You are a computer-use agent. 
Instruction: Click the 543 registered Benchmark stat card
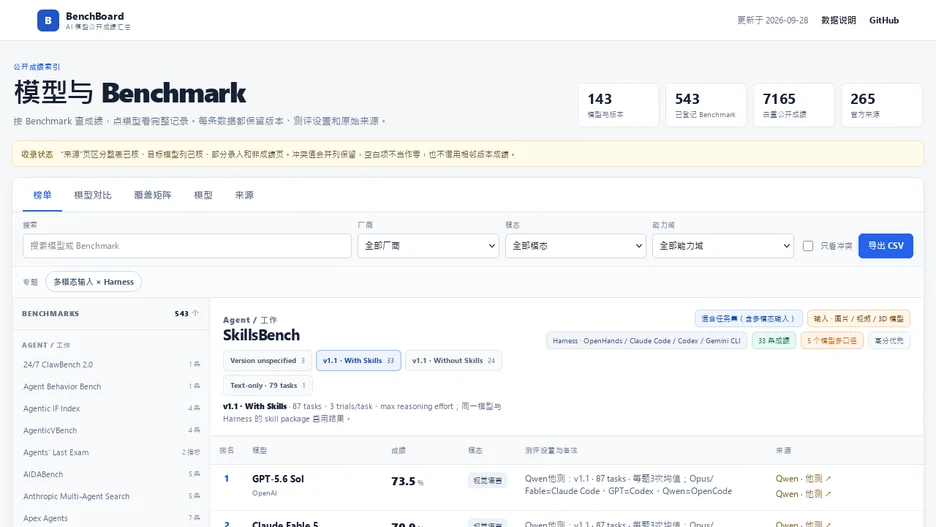pyautogui.click(x=706, y=105)
